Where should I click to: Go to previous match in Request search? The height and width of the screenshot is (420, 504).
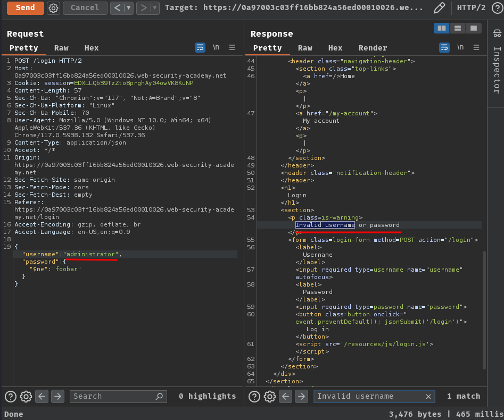tap(42, 396)
